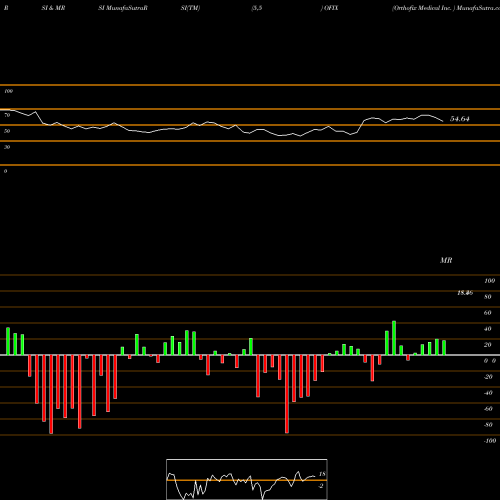Click the SI(TM) header text
500x500 pixels.
pos(190,8)
